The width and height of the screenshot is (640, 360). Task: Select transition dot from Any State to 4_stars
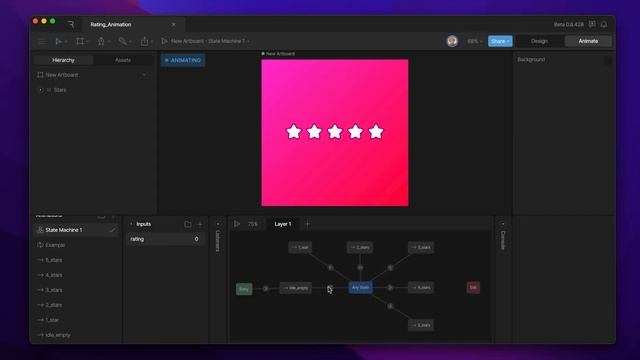pyautogui.click(x=390, y=288)
